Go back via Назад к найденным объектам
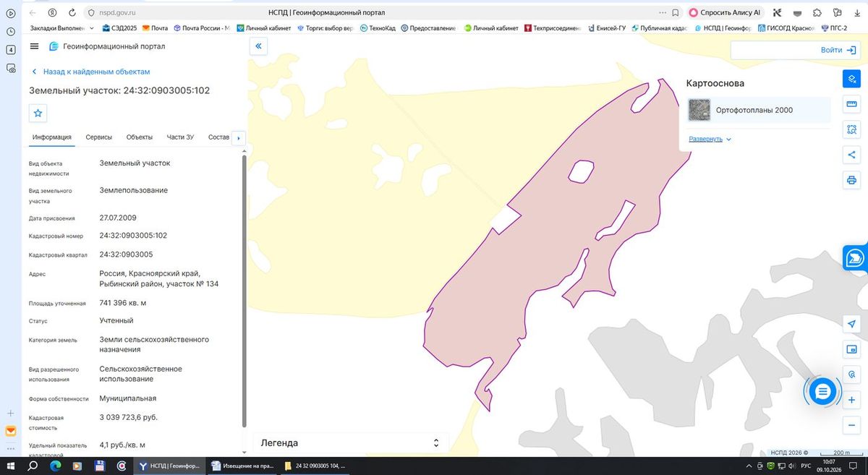 click(x=90, y=72)
